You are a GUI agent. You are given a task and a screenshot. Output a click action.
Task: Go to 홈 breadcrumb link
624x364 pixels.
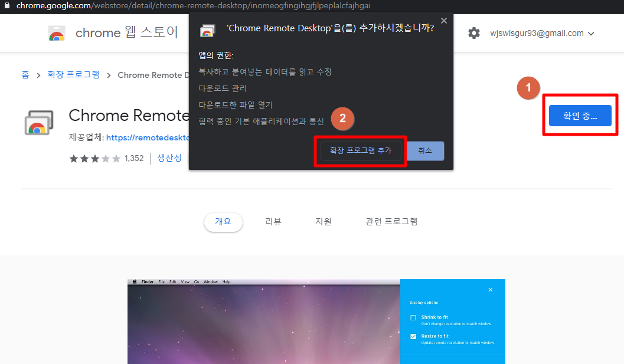click(x=25, y=75)
